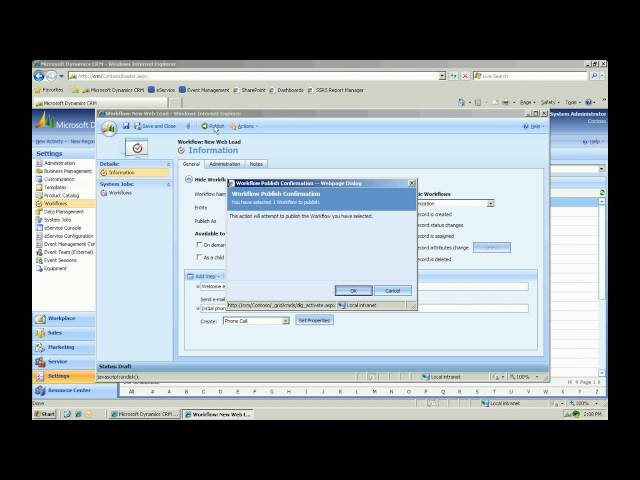Switch to Microsoft Dynamics CRM taskbar window

(x=144, y=414)
